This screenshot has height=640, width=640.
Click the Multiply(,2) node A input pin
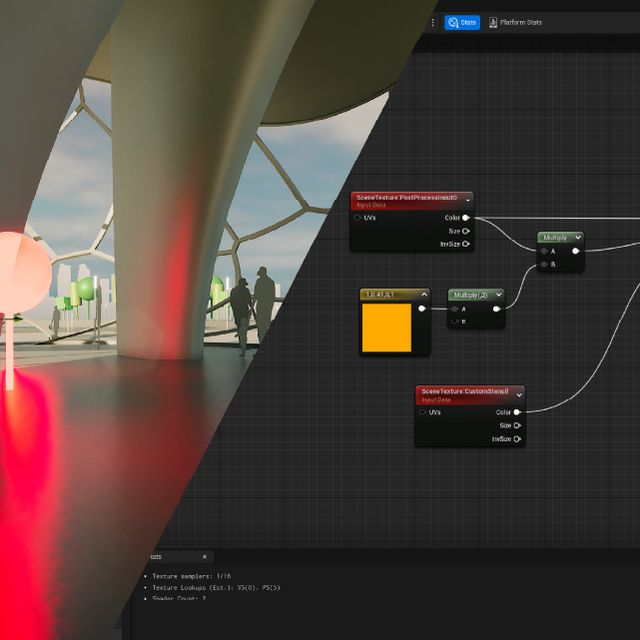tap(455, 309)
